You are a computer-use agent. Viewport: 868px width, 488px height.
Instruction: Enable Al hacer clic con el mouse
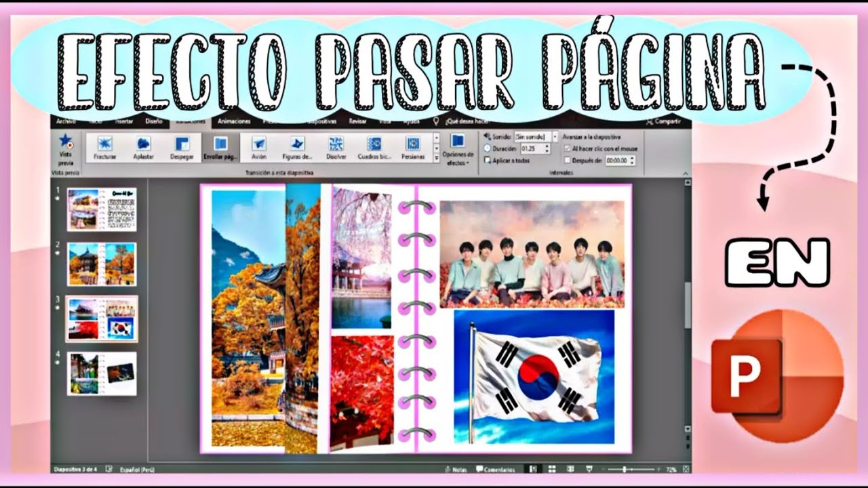pyautogui.click(x=568, y=148)
